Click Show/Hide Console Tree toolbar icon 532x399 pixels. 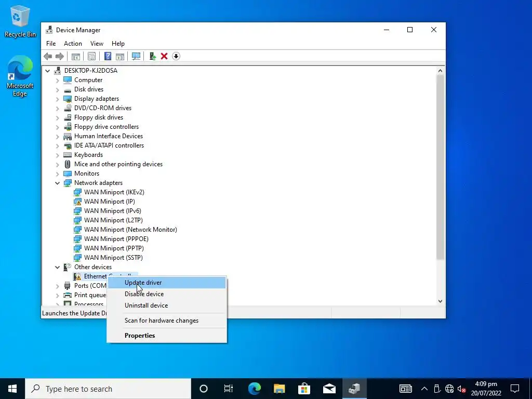pos(76,56)
